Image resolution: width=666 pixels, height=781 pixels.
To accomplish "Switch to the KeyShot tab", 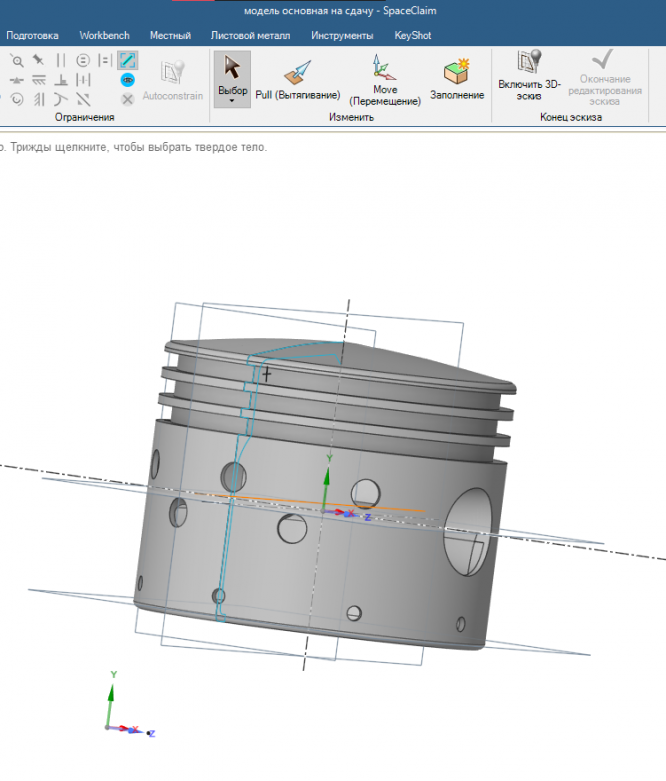I will tap(412, 35).
